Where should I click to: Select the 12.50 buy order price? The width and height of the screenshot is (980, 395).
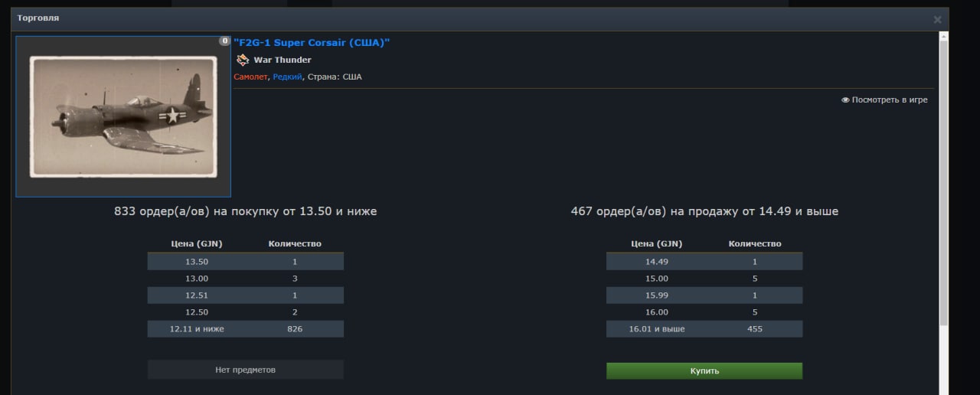(x=196, y=312)
